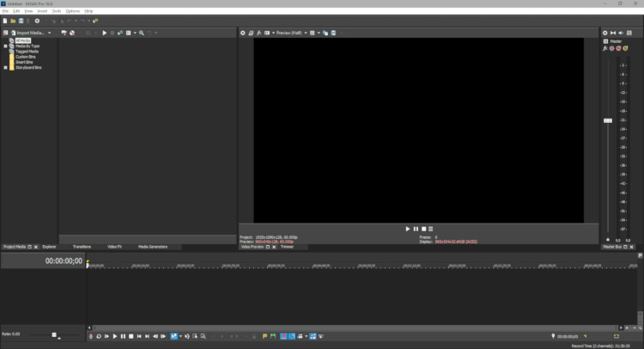The width and height of the screenshot is (644, 349).
Task: Toggle external monitor preview icon
Action: point(251,33)
